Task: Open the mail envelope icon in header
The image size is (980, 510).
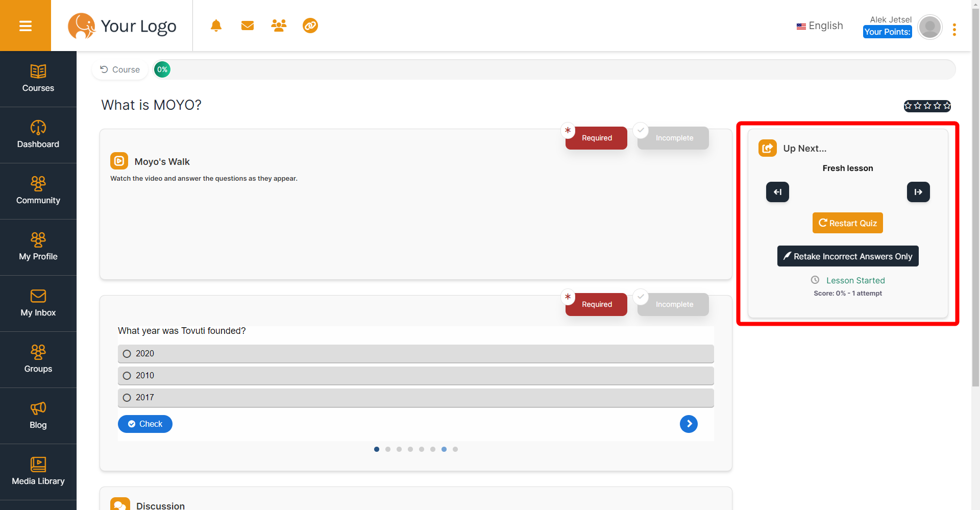Action: click(248, 26)
